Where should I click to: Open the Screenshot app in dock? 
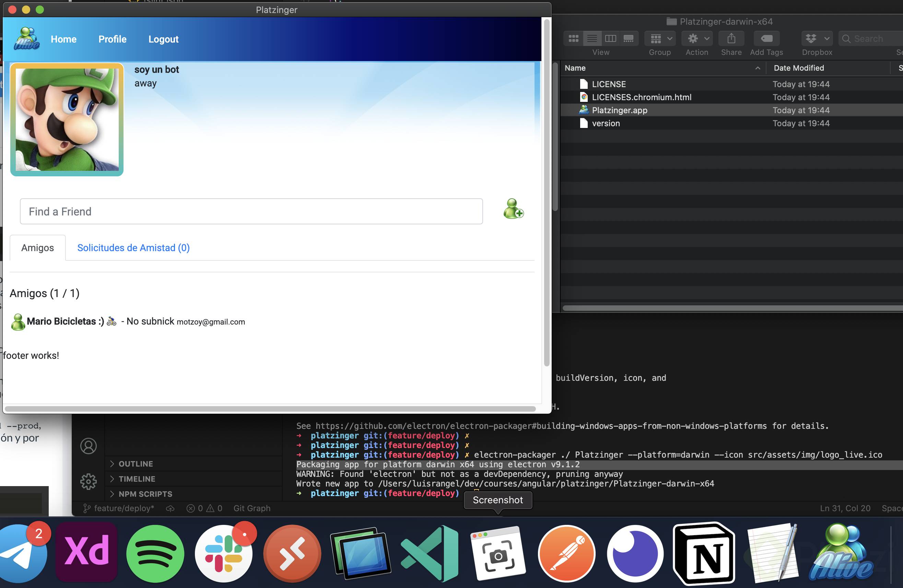click(498, 553)
